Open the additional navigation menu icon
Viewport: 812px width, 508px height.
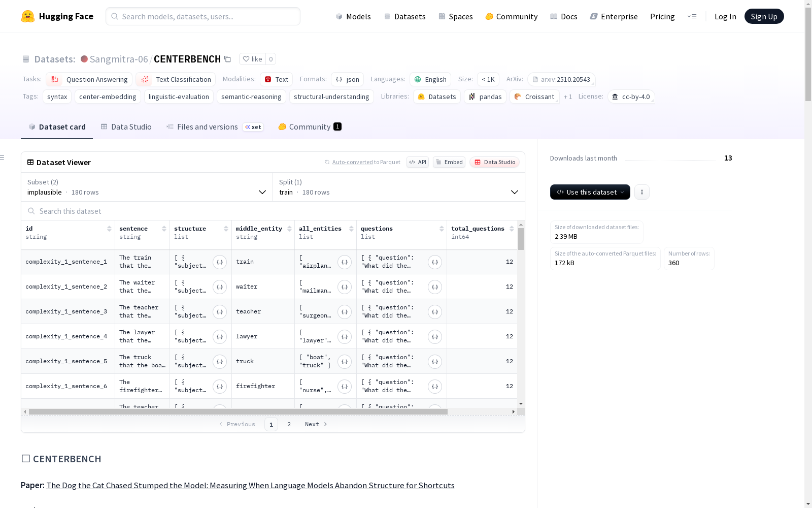[692, 16]
